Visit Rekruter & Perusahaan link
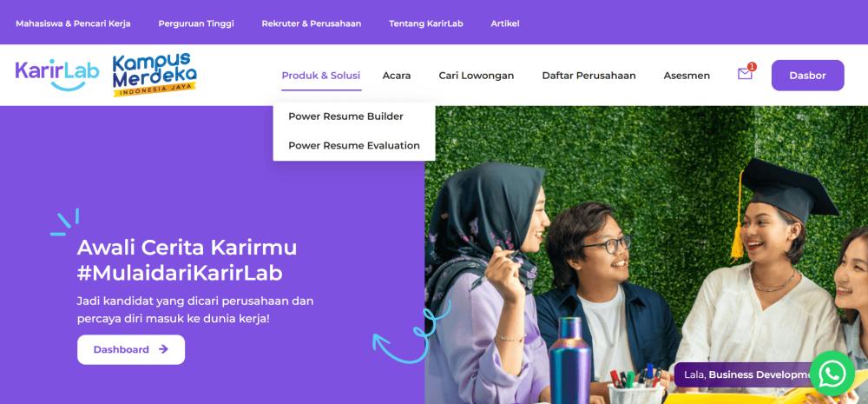The image size is (868, 404). pos(311,23)
